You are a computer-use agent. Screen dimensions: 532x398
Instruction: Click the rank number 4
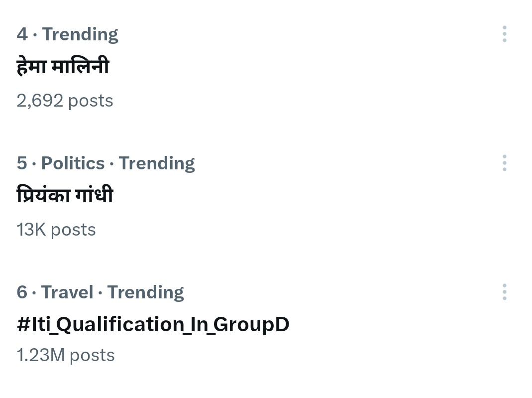[x=22, y=34]
